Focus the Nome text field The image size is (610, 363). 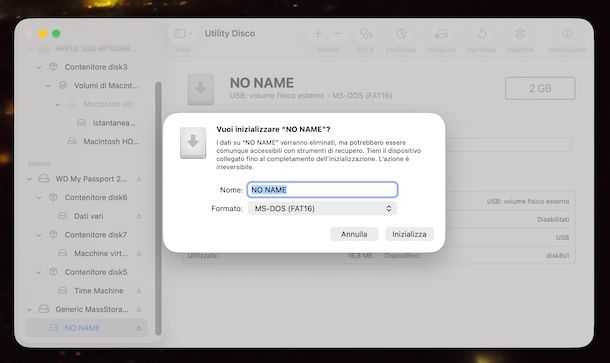tap(322, 189)
